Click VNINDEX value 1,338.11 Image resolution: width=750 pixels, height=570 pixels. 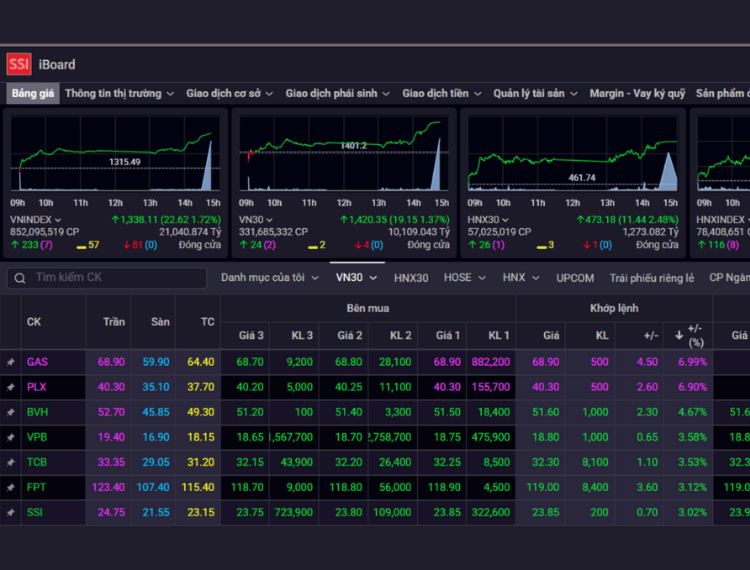click(139, 219)
